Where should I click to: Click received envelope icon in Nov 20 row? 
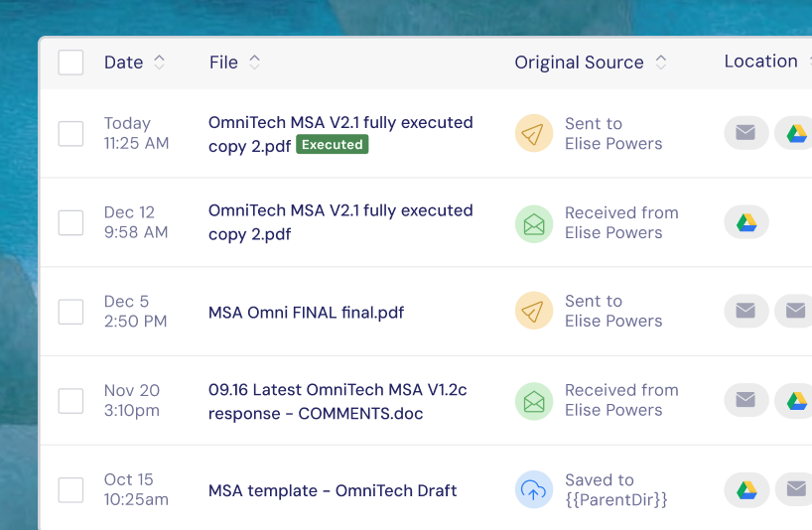coord(534,401)
